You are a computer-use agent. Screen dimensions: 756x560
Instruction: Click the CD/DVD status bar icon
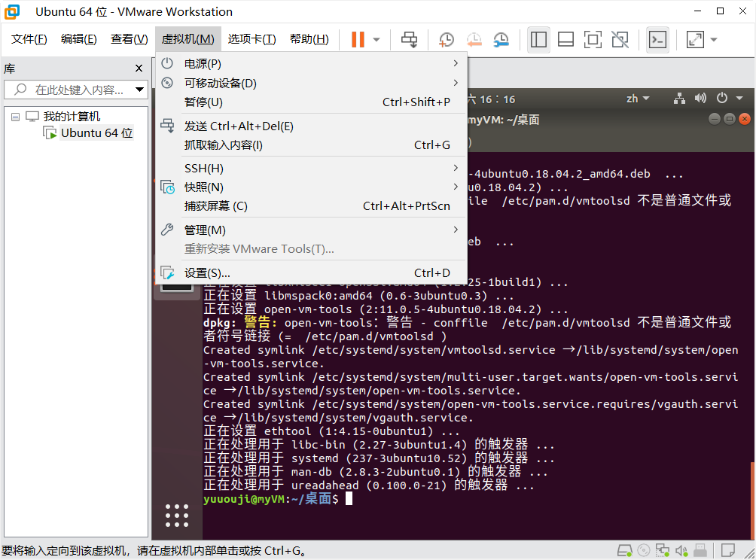pos(644,550)
